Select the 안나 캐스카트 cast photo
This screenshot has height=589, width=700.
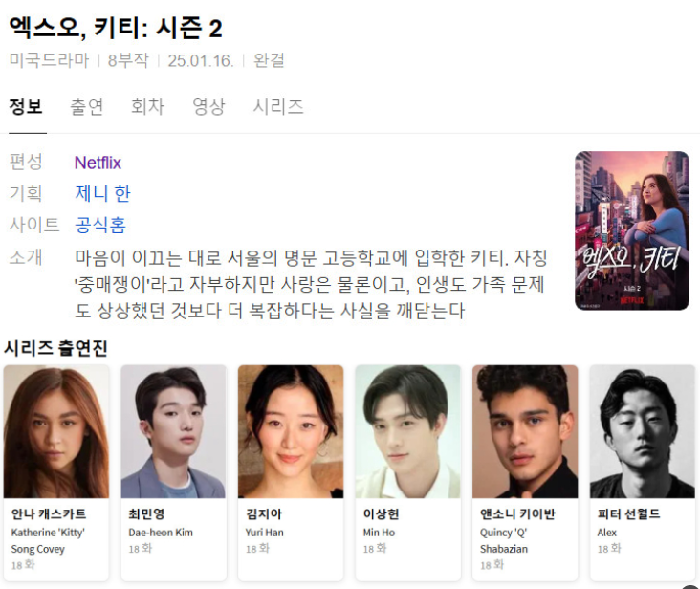click(56, 431)
